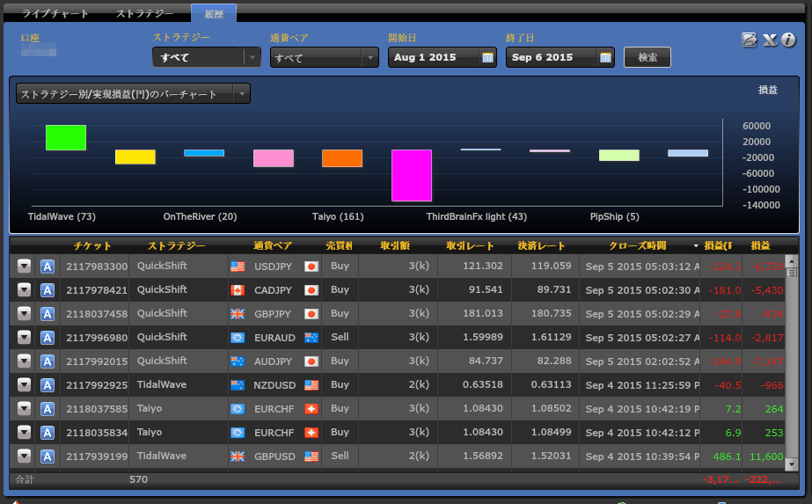
Task: Expand row of ticket 2118035834
Action: coord(24,433)
